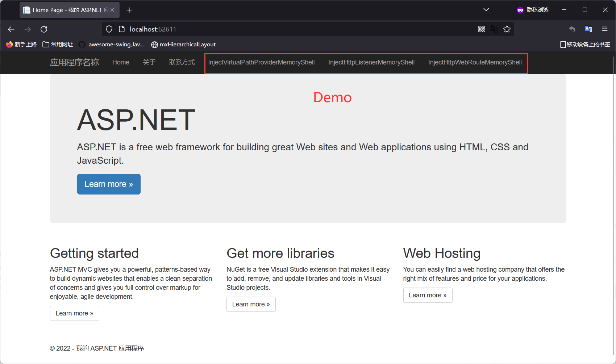
Task: Bookmark this page with the star icon
Action: pyautogui.click(x=507, y=29)
